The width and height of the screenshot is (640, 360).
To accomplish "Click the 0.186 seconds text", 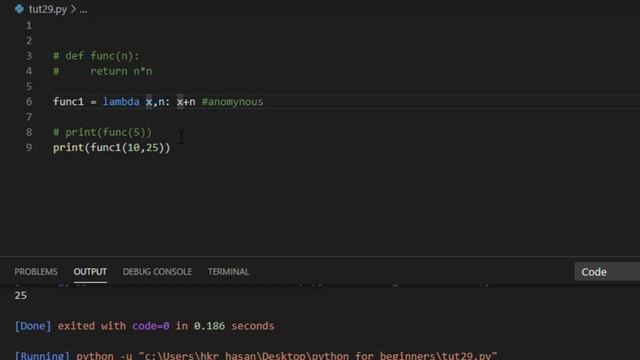I will (234, 326).
